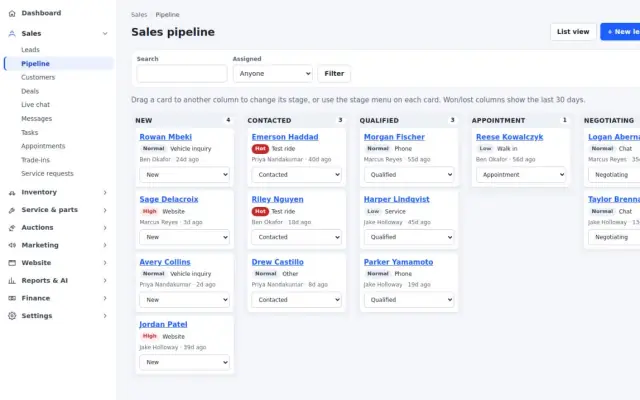The width and height of the screenshot is (640, 400).
Task: Select Pipeline in the sidebar
Action: point(59,64)
